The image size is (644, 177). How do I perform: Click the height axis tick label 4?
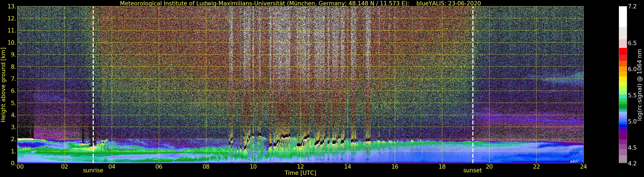(x=14, y=115)
